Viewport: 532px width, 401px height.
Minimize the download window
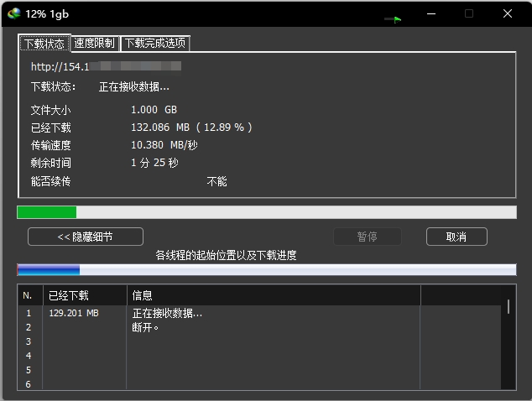click(x=430, y=14)
